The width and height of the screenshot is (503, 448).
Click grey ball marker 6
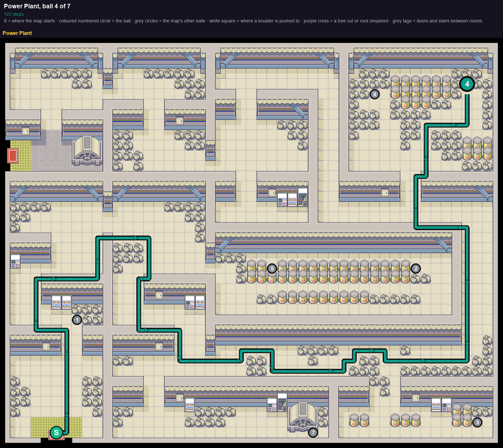click(x=375, y=94)
